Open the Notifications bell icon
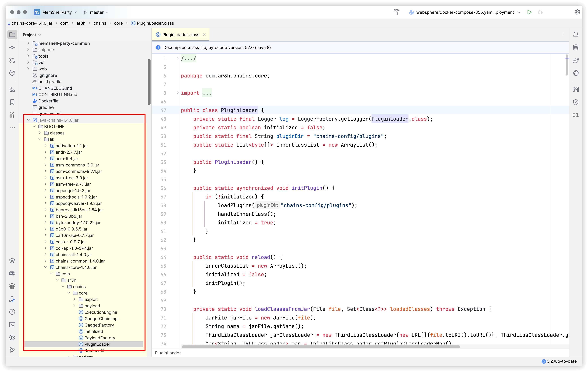This screenshot has height=372, width=588. click(x=576, y=35)
